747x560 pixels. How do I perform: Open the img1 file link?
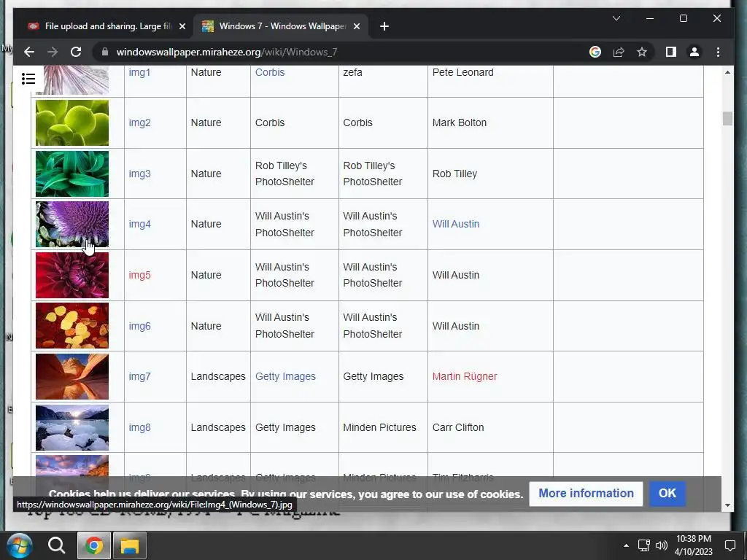coord(139,72)
